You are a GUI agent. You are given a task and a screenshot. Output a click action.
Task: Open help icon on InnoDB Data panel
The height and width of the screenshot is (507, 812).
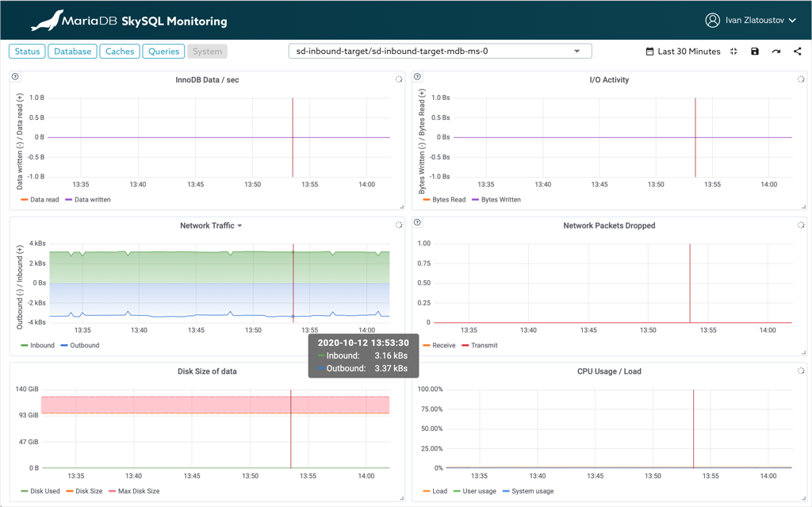pos(15,77)
